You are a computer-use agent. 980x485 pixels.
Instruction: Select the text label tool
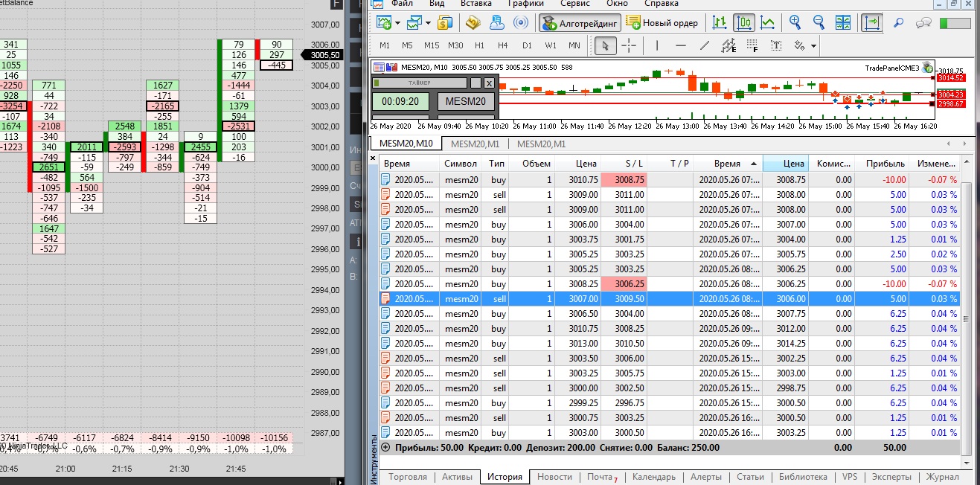[776, 45]
